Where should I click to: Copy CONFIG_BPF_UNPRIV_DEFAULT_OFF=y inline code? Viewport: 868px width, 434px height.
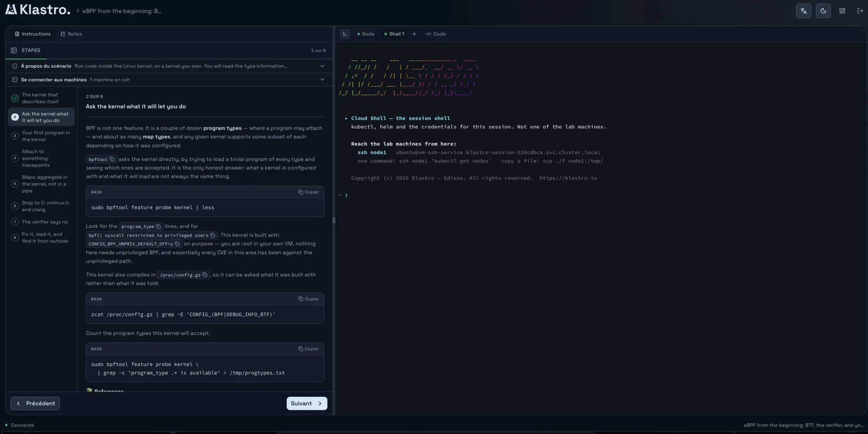[x=177, y=244]
